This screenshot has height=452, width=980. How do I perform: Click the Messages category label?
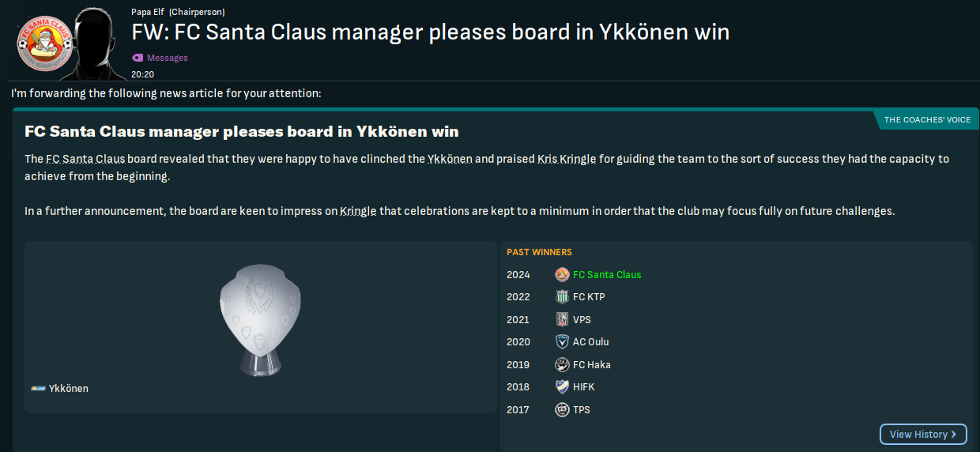click(168, 58)
